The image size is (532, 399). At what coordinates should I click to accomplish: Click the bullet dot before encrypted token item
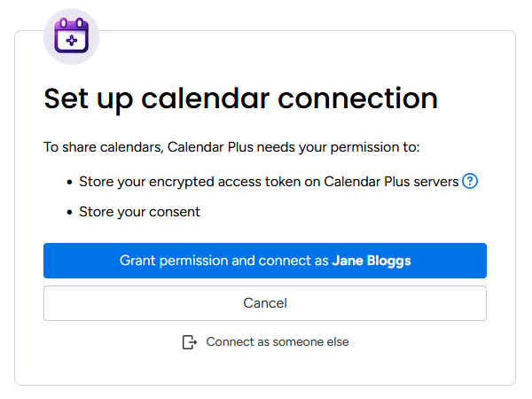(69, 182)
